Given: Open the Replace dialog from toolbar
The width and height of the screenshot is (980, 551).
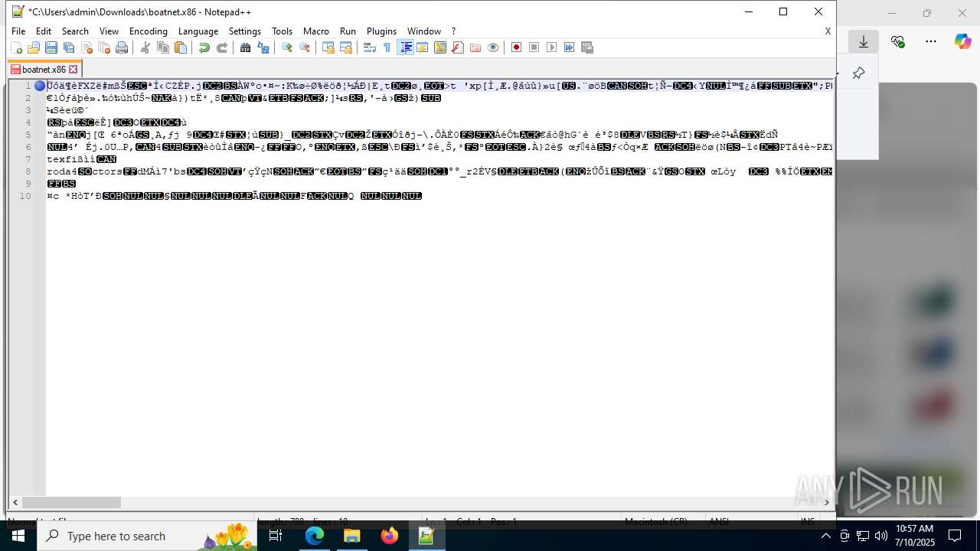Looking at the screenshot, I should click(x=263, y=47).
